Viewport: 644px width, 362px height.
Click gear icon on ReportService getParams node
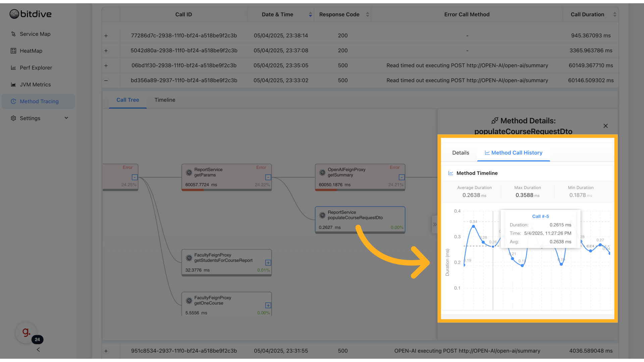point(189,172)
